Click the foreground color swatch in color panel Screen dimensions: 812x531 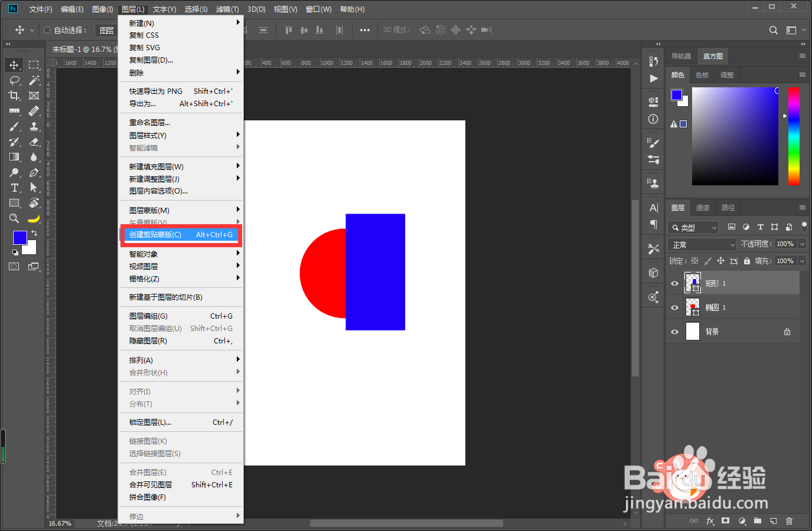point(677,95)
